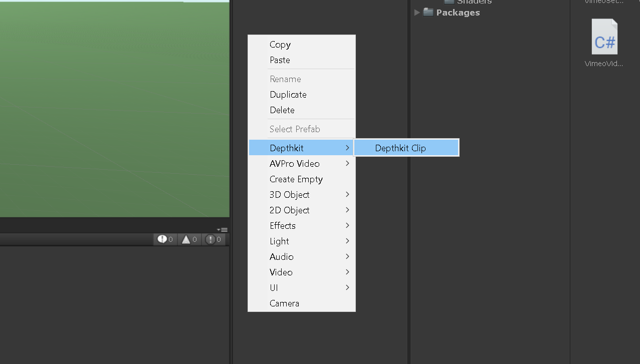The width and height of the screenshot is (640, 364).
Task: Toggle the warnings filter in the Console
Action: (189, 239)
